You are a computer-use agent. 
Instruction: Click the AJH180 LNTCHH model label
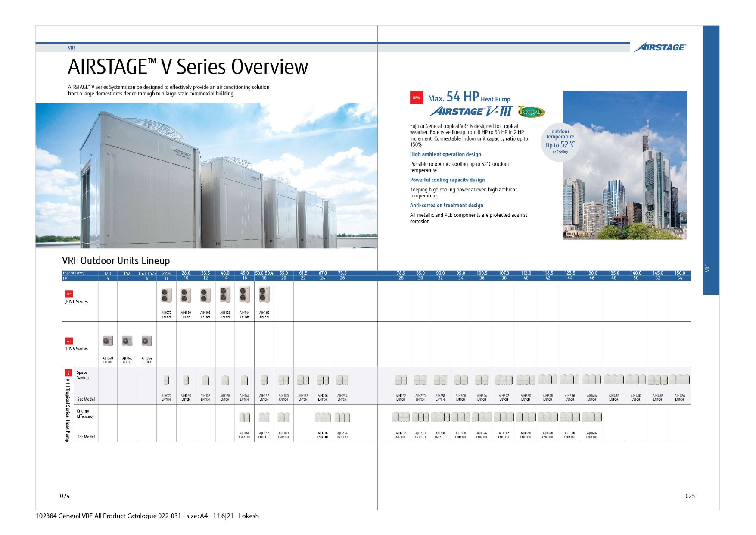(283, 435)
